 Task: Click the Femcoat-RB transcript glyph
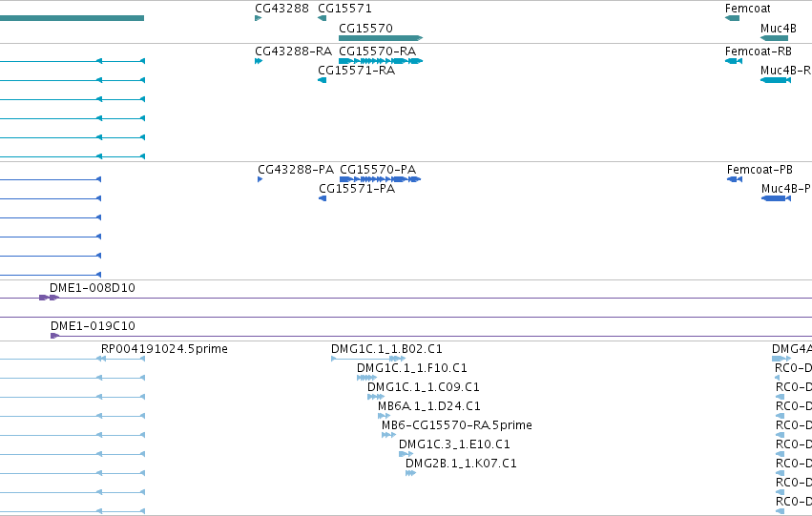(x=734, y=61)
